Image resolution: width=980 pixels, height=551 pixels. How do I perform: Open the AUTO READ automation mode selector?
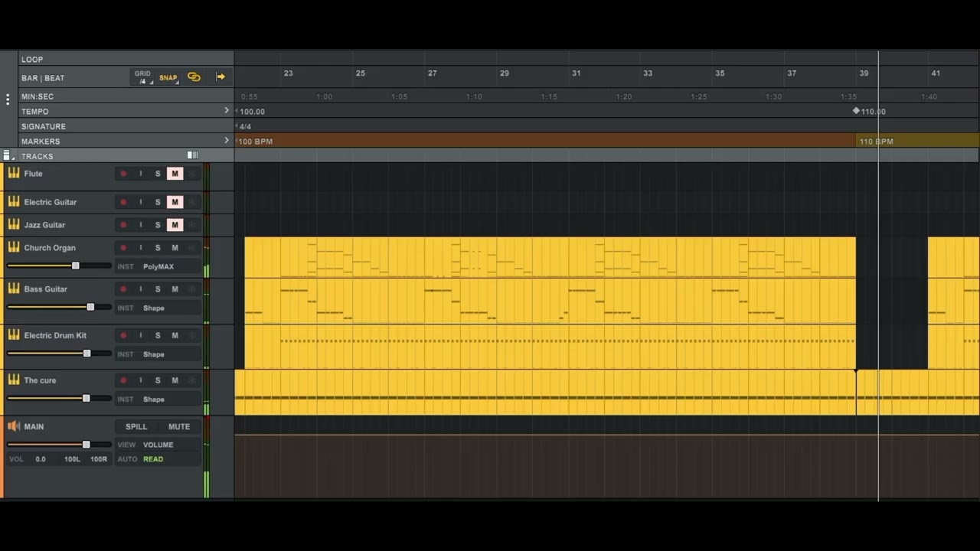coord(158,459)
